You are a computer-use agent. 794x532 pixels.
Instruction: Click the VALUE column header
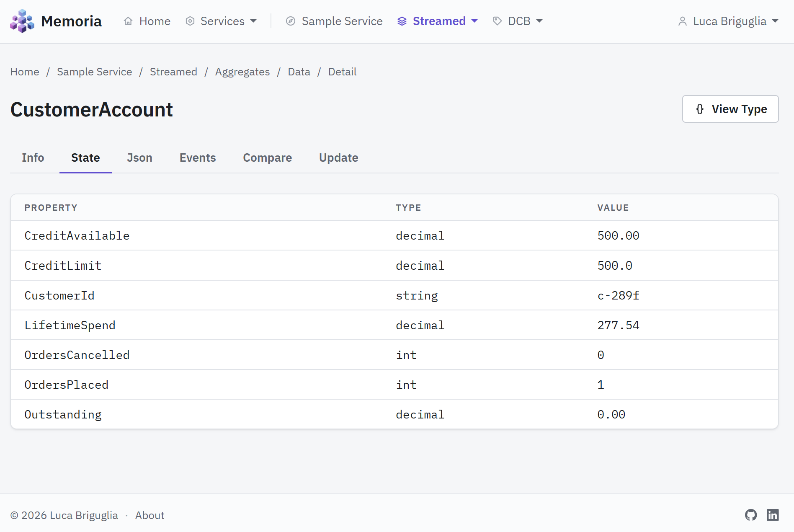[x=613, y=208]
